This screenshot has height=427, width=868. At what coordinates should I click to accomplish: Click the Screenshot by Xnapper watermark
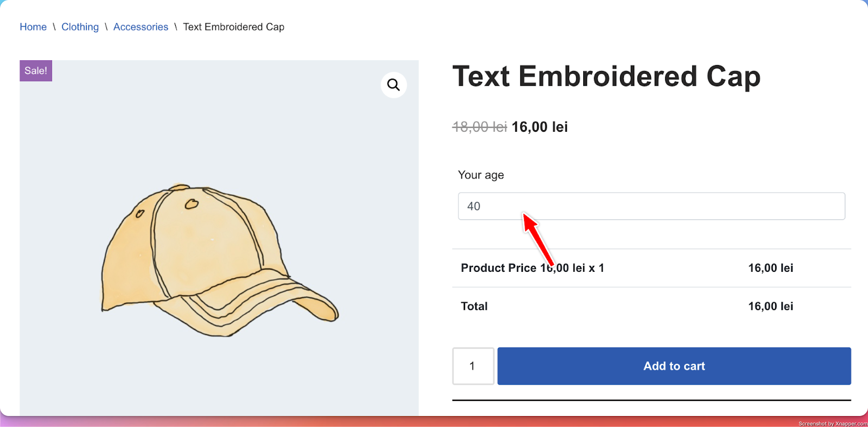click(833, 424)
